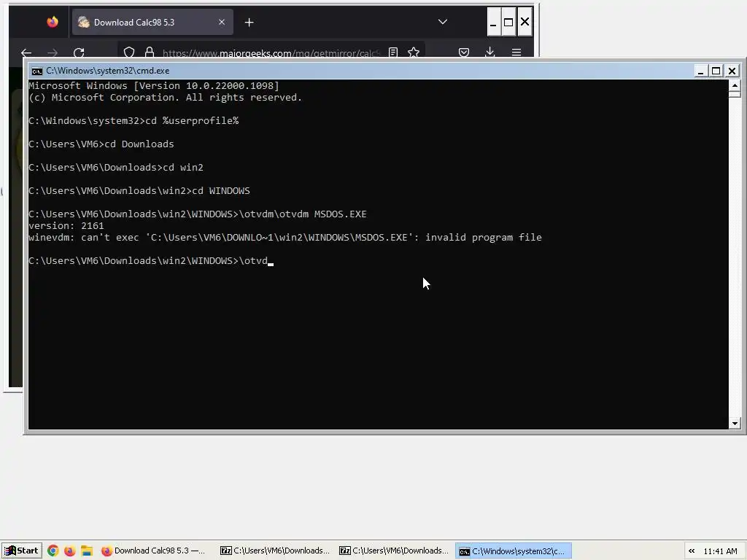This screenshot has width=747, height=560.
Task: Reload the page in Firefox
Action: [79, 52]
